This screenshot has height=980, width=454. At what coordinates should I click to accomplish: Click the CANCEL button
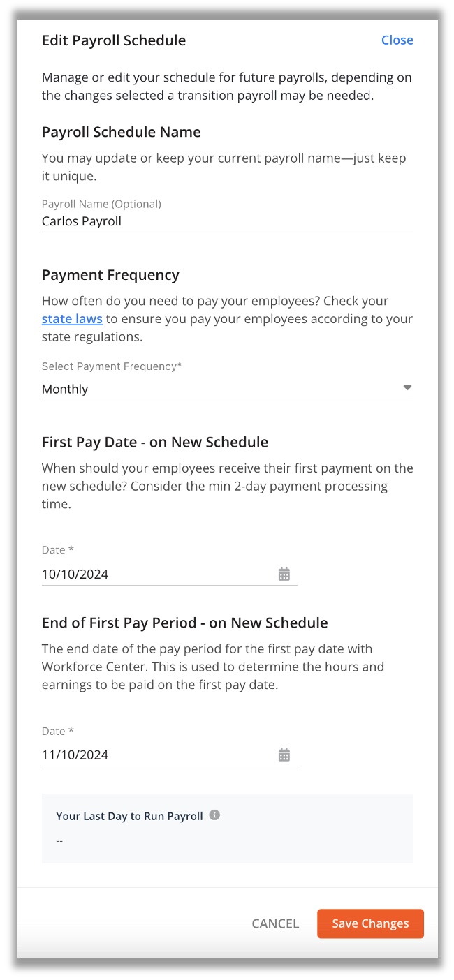tap(275, 923)
